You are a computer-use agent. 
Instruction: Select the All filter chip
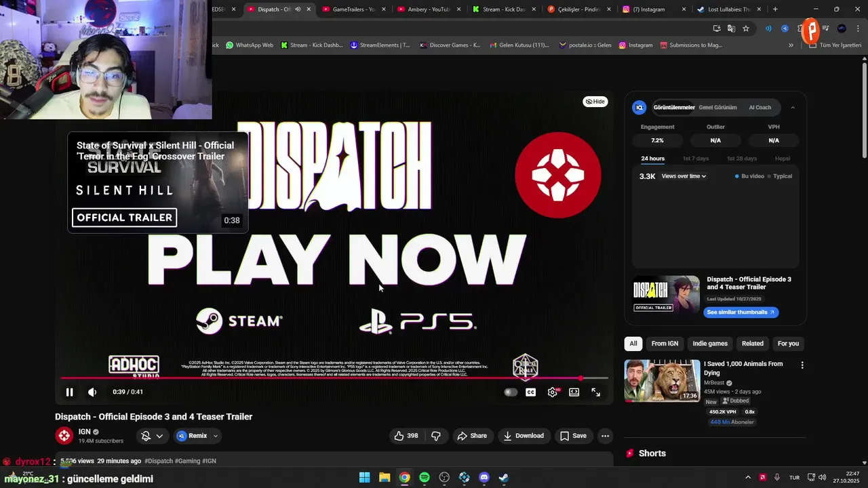pyautogui.click(x=633, y=344)
